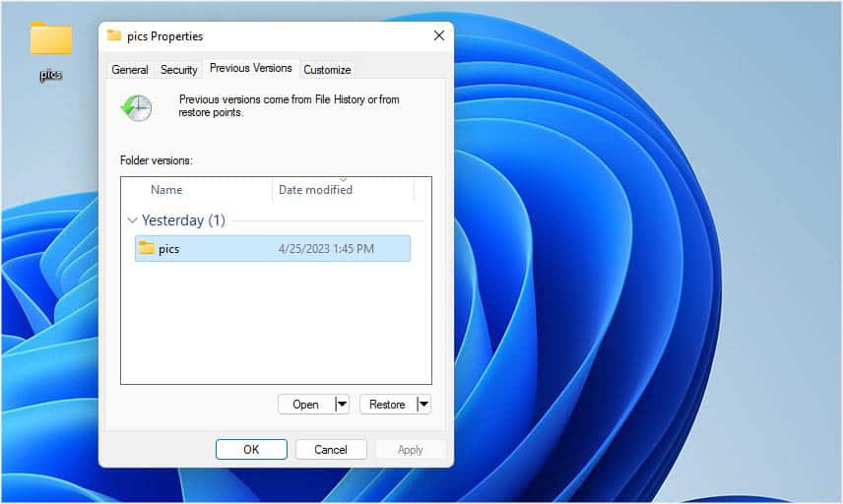The height and width of the screenshot is (504, 843).
Task: Click the Open button
Action: 306,404
